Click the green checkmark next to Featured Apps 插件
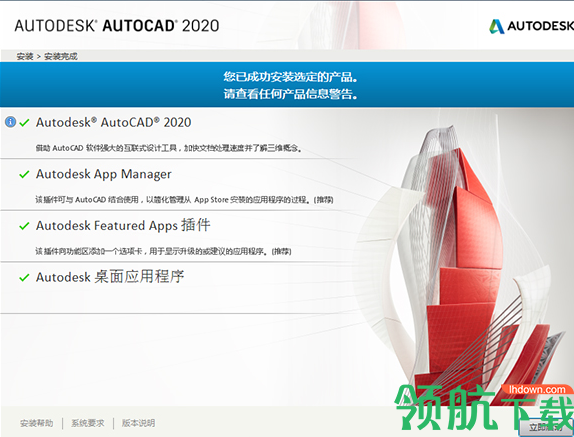The width and height of the screenshot is (574, 437). click(24, 226)
